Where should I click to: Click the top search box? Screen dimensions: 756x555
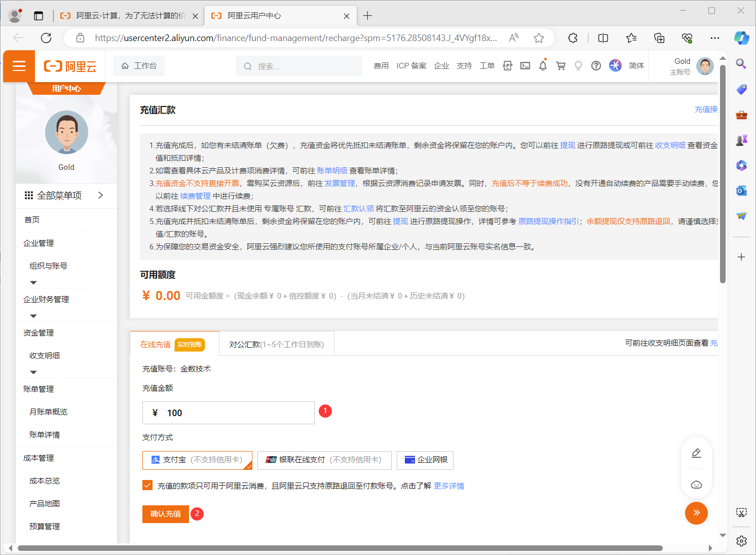tap(299, 66)
